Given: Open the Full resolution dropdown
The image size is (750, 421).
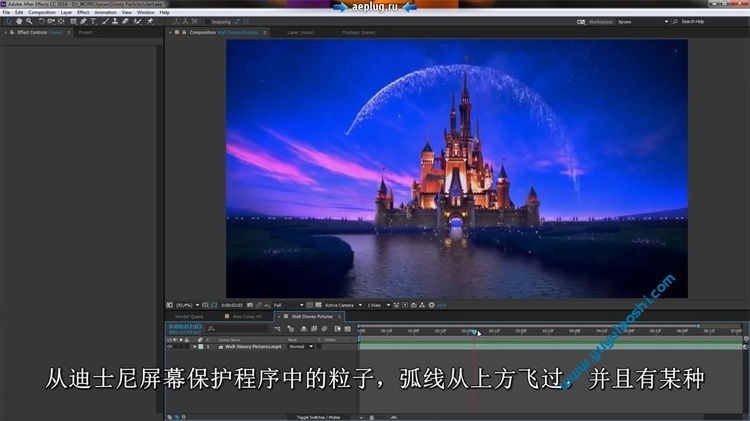Looking at the screenshot, I should pyautogui.click(x=288, y=305).
